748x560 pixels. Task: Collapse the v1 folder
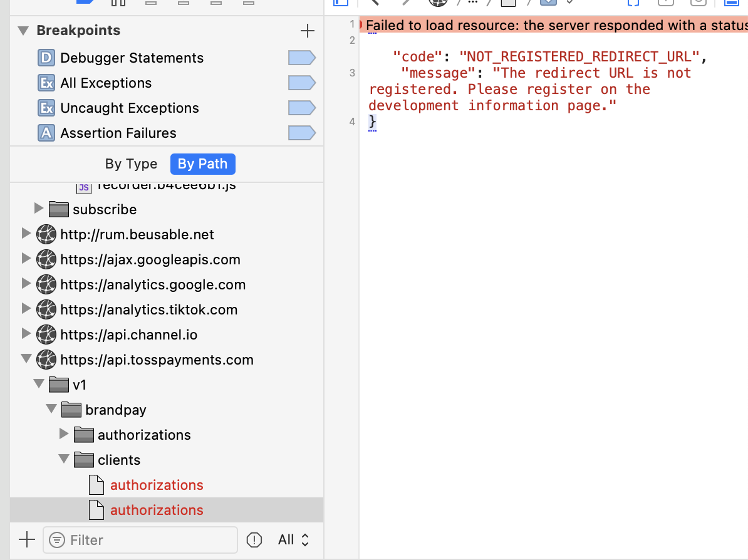click(x=39, y=384)
